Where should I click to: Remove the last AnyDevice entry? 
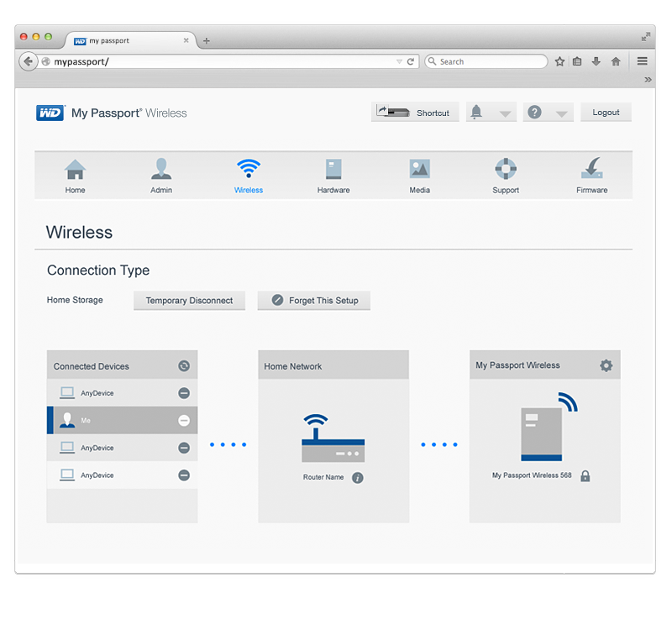tap(184, 475)
